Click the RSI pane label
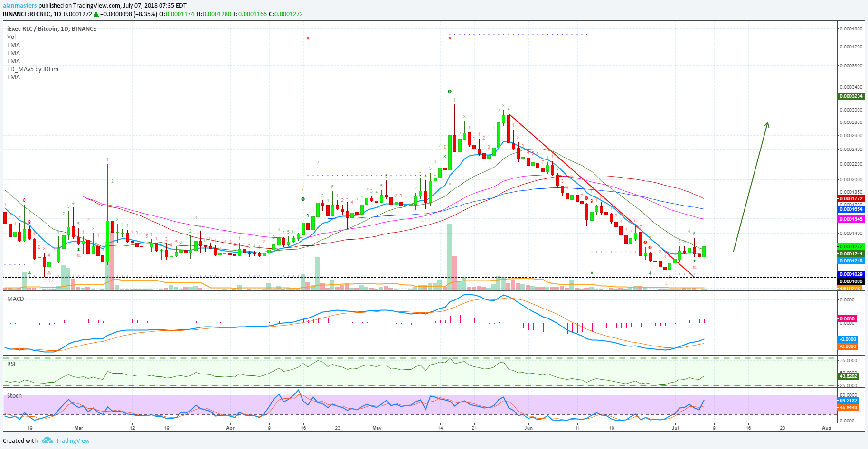 pyautogui.click(x=11, y=364)
